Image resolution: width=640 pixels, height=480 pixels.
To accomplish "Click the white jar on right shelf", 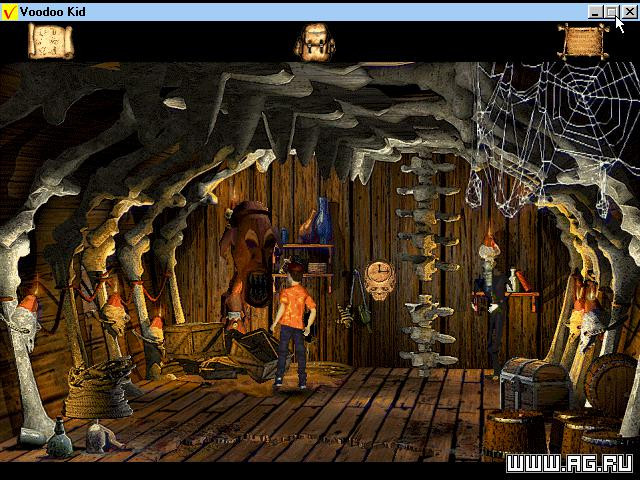I will pos(513,280).
